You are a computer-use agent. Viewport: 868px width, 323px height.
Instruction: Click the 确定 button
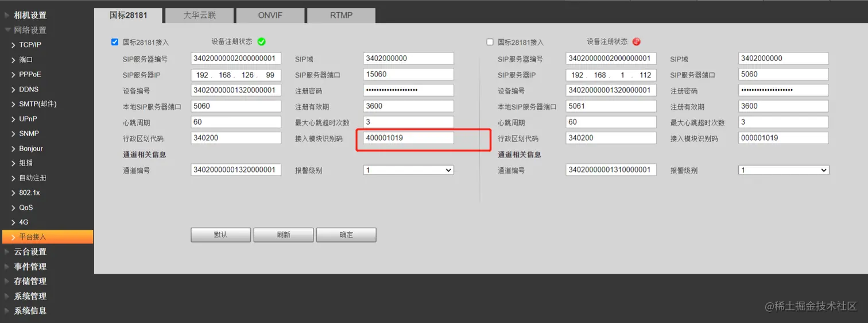(x=346, y=234)
